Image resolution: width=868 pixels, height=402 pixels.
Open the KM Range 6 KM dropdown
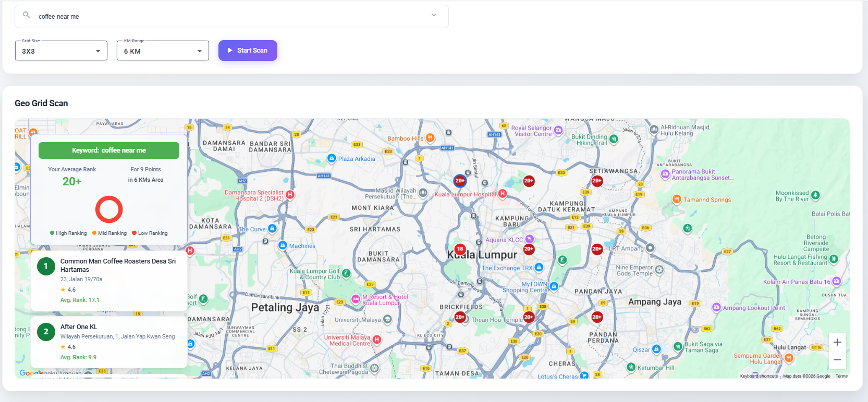point(163,51)
